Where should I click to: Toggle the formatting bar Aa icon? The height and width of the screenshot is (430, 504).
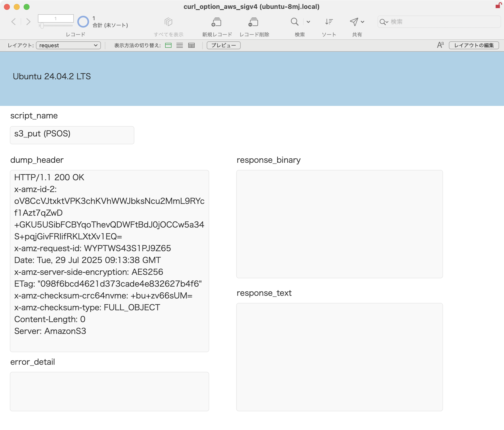441,45
